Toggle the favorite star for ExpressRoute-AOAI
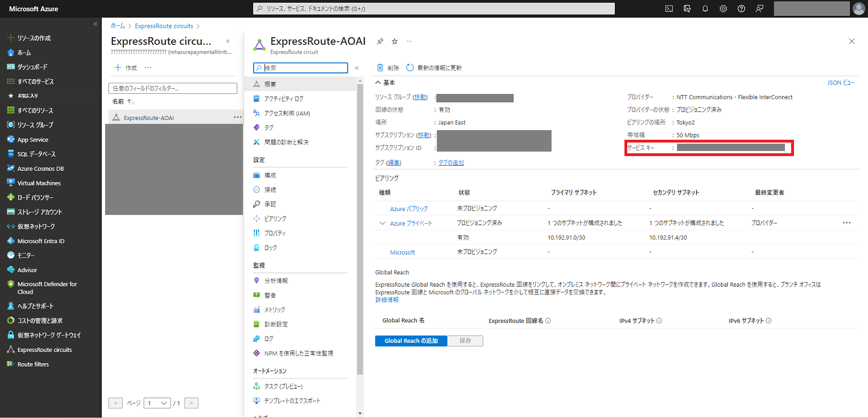Screen dimensions: 868x418 pos(394,41)
